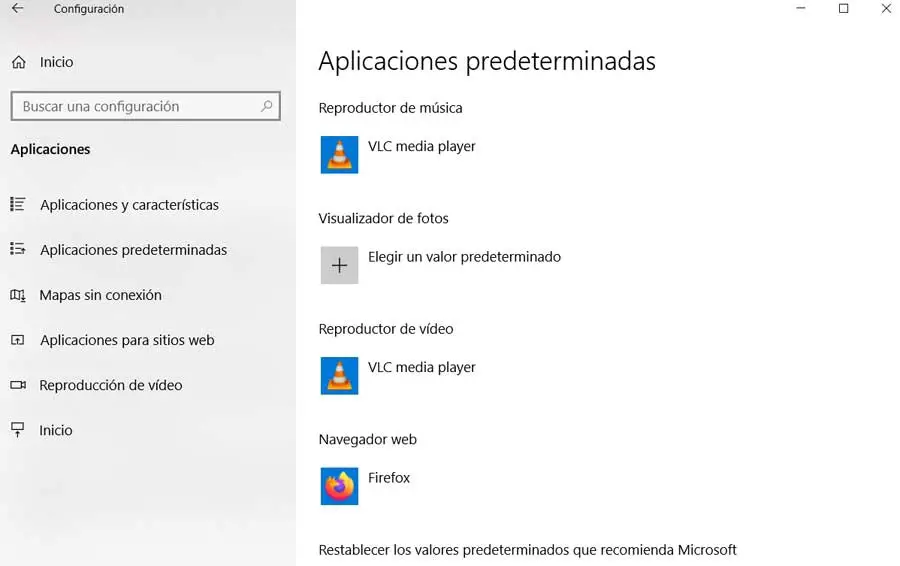Open the Mapas sin conexión page
Screen dimensions: 900x566
coord(100,295)
